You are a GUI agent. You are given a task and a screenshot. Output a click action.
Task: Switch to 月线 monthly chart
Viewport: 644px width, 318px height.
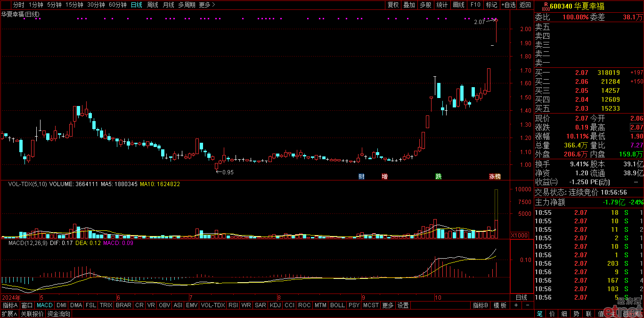pyautogui.click(x=168, y=5)
